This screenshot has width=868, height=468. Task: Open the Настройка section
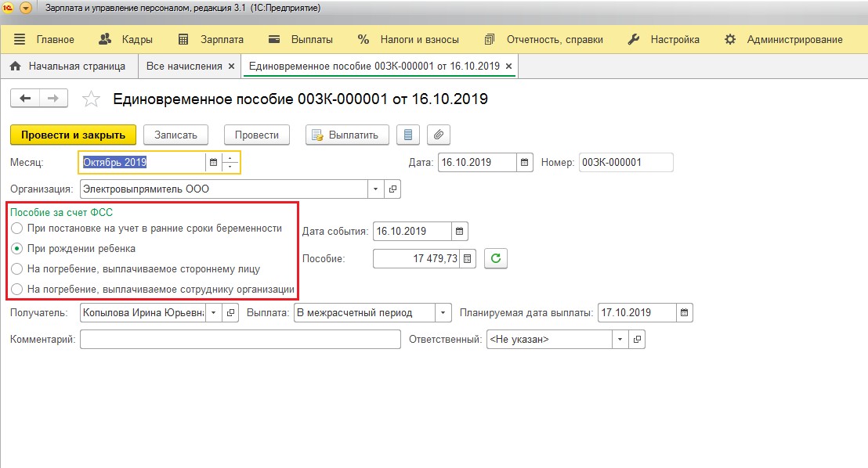664,39
